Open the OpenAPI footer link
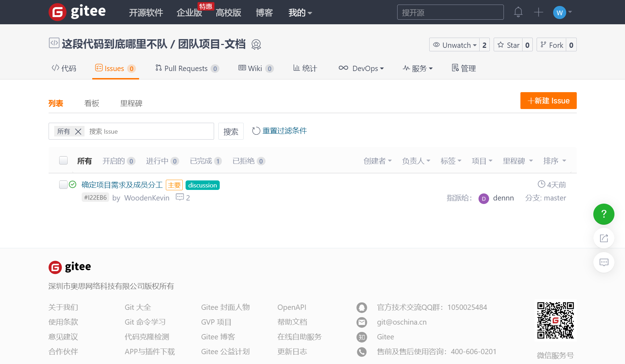 (292, 307)
